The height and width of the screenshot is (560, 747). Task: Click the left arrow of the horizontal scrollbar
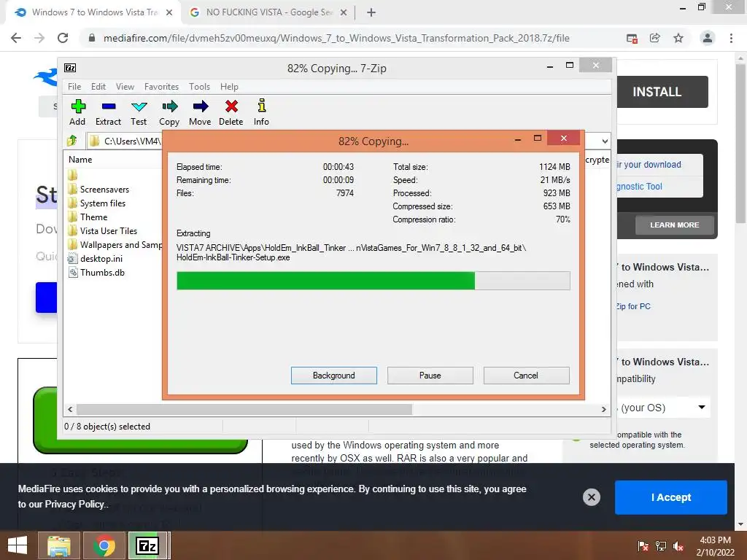click(x=70, y=409)
